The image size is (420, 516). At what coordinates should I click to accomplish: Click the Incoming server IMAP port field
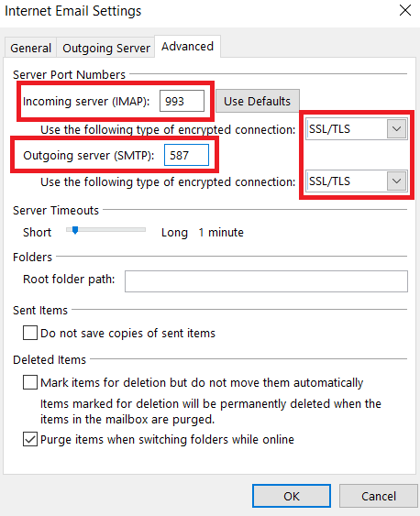(x=182, y=101)
